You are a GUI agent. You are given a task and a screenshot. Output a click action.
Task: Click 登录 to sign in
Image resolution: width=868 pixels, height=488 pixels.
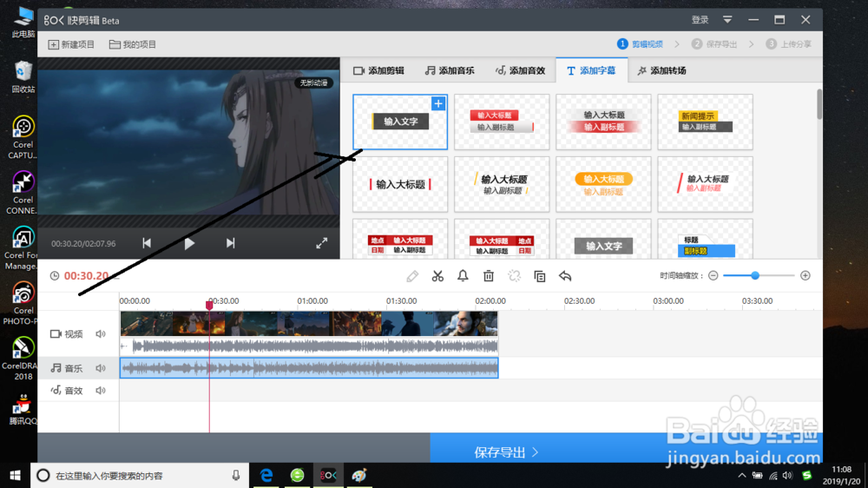(x=700, y=20)
